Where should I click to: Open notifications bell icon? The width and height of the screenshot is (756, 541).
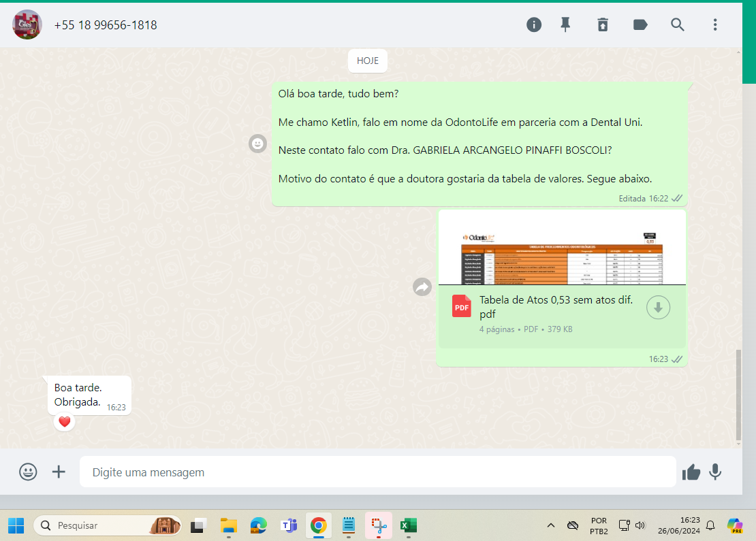click(x=710, y=525)
